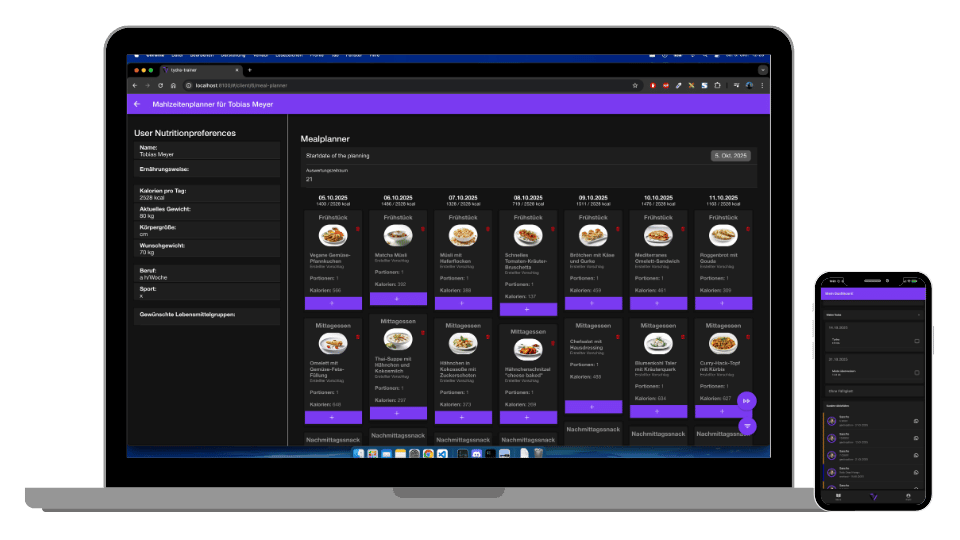Delete Roggenbrot mit Gouda breakfast
Viewport: 960px width, 540px height.
tap(748, 230)
